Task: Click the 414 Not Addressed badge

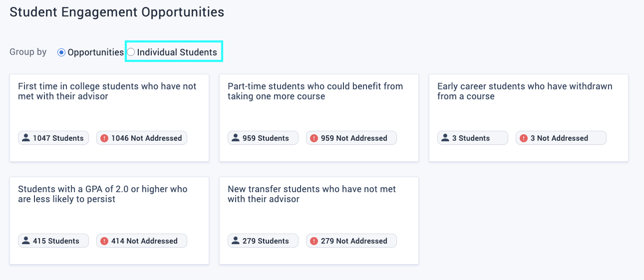Action: click(x=142, y=241)
